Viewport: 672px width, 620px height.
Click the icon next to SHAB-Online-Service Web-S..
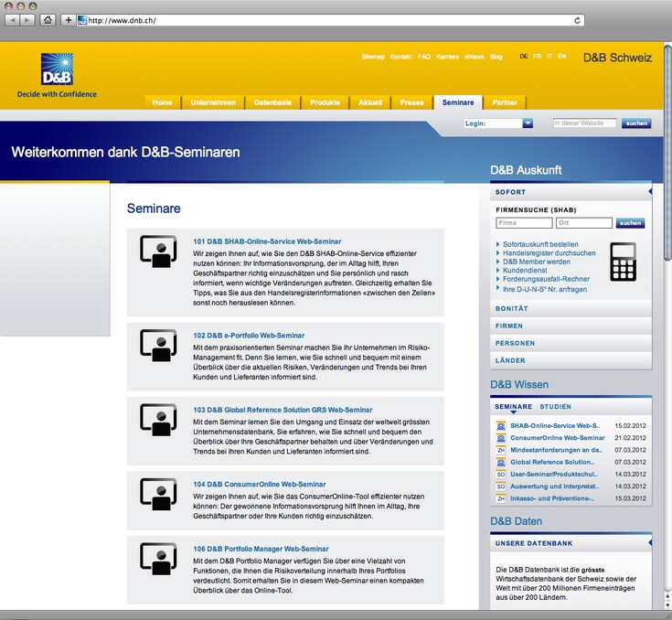click(x=501, y=426)
